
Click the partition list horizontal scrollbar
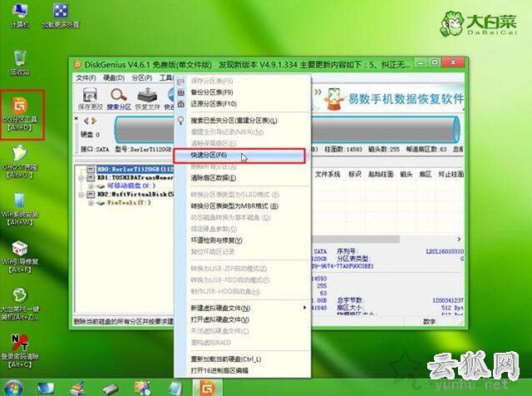click(x=355, y=240)
